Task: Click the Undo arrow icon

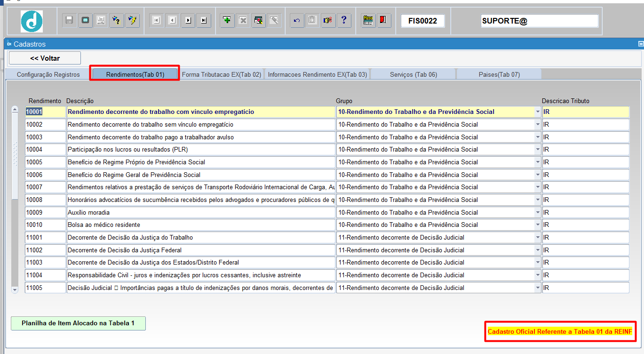Action: coord(297,20)
